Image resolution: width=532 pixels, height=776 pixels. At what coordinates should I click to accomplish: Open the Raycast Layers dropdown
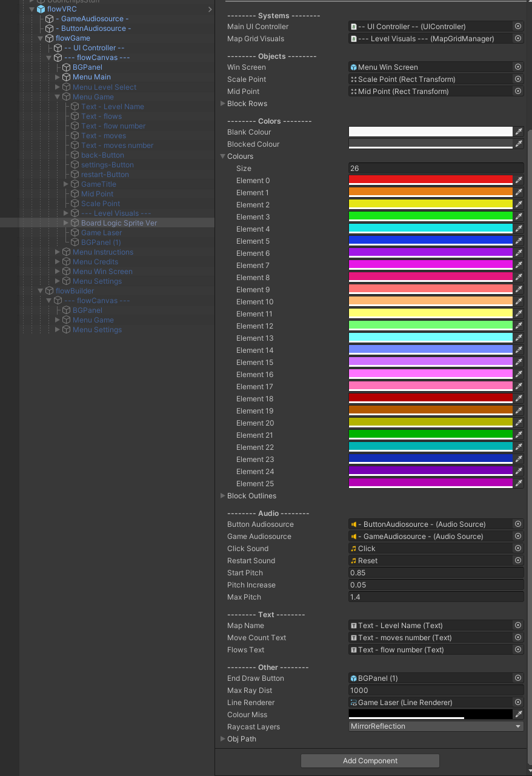pos(436,726)
